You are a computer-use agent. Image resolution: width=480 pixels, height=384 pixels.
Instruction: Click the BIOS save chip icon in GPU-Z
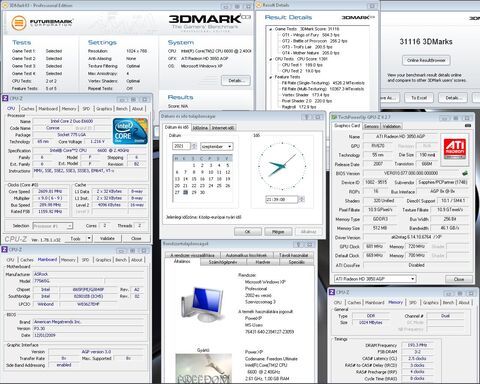tap(465, 173)
